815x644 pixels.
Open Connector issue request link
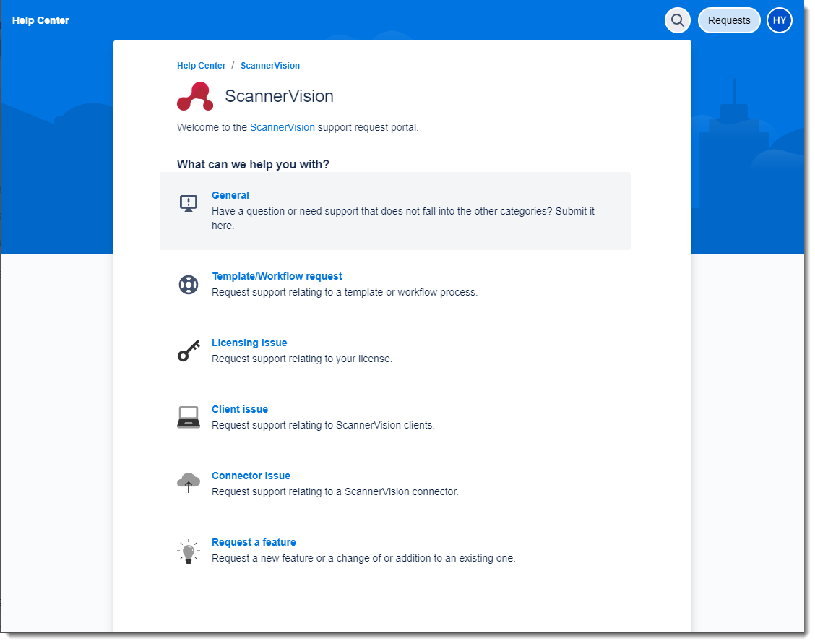click(x=251, y=476)
